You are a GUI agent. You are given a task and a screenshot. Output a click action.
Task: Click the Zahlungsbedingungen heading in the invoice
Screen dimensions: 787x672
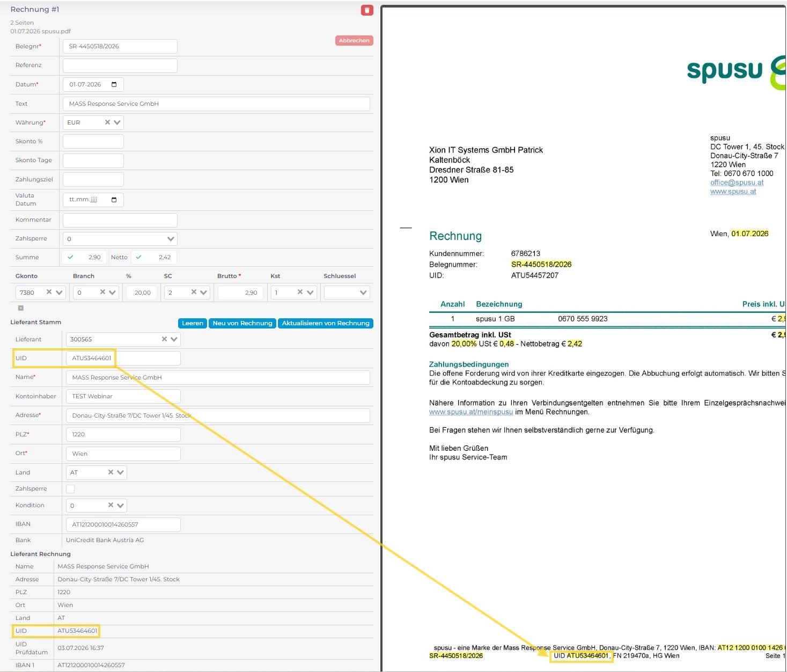click(x=469, y=364)
